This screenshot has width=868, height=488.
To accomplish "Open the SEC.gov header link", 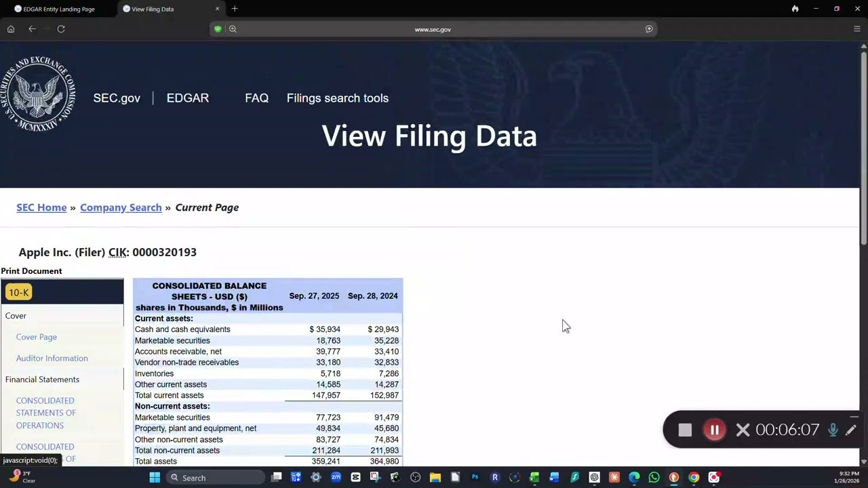I will pyautogui.click(x=117, y=98).
